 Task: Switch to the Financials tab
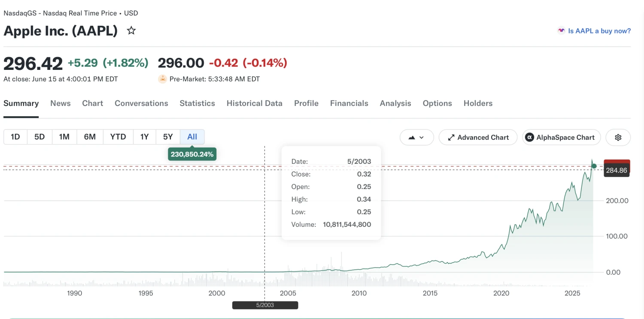[349, 103]
